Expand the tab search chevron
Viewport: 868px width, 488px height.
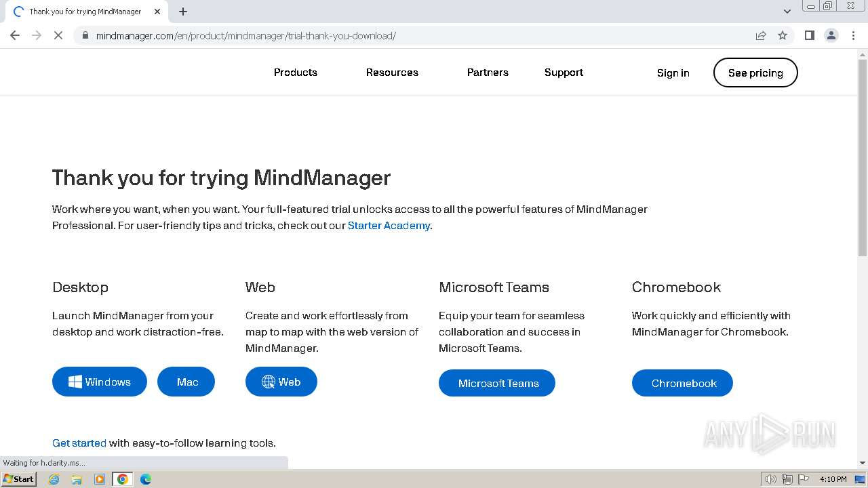pos(787,12)
